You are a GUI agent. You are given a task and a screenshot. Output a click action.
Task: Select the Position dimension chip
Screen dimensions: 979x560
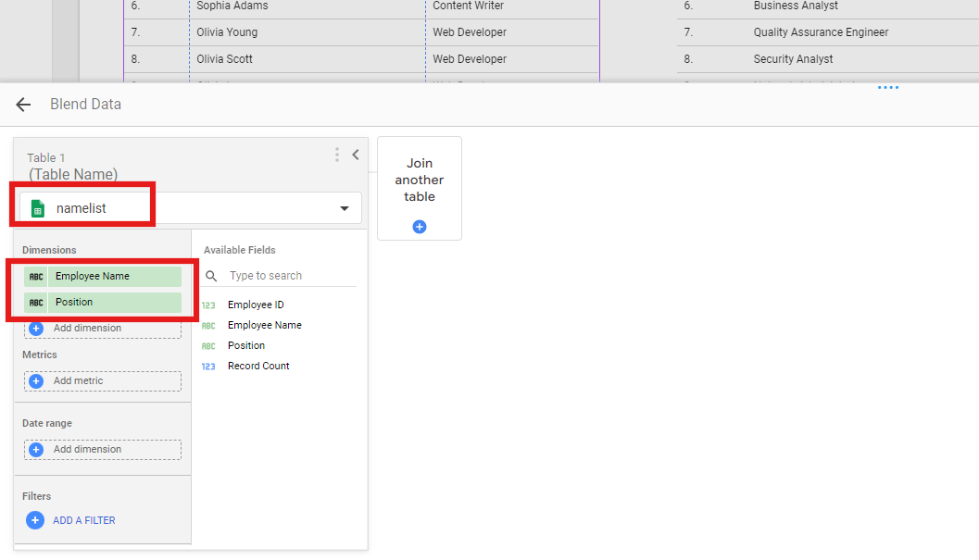[114, 302]
